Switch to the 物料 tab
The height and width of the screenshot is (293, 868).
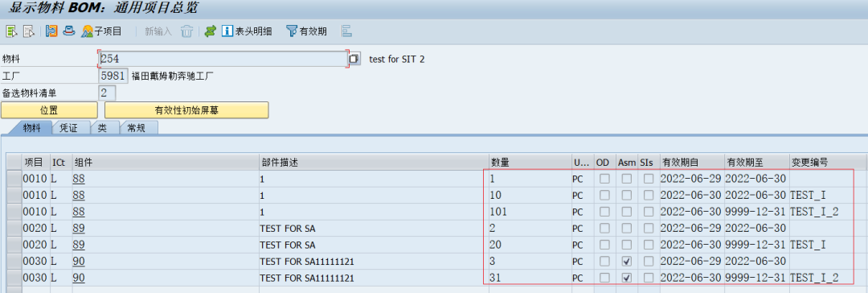pos(31,128)
